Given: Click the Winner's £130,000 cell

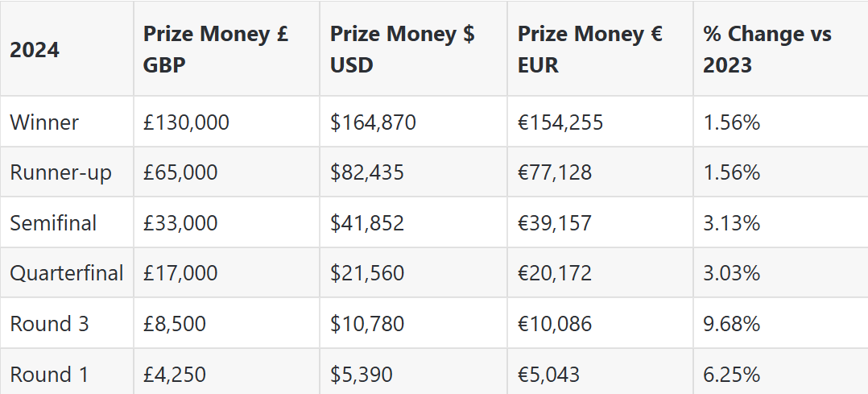Looking at the screenshot, I should coord(186,122).
